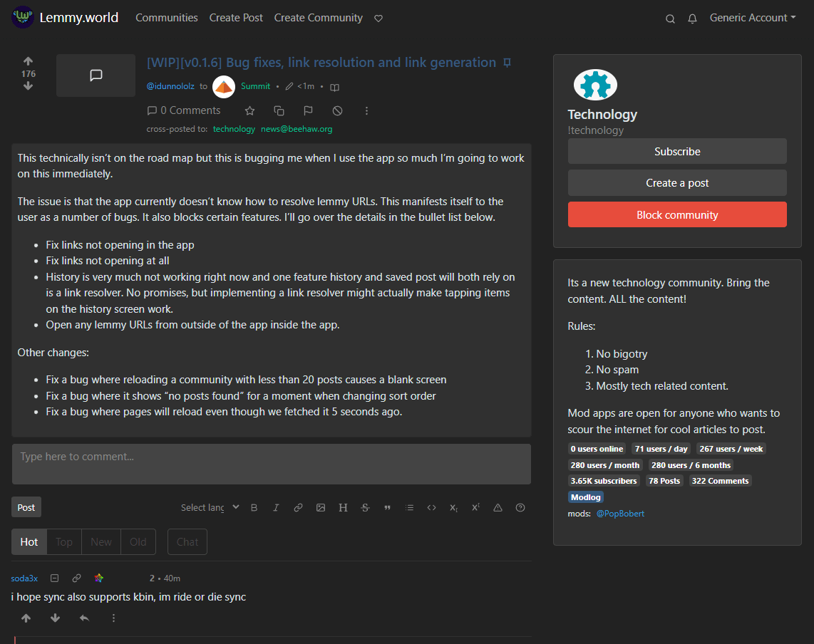
Task: Collapse soda3x's comment thread
Action: click(x=54, y=578)
